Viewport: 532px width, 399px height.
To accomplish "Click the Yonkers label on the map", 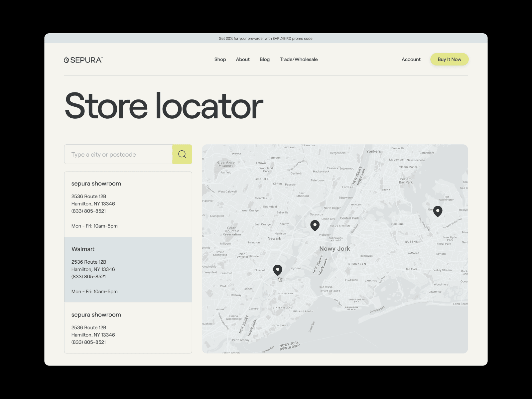I will pos(374,151).
